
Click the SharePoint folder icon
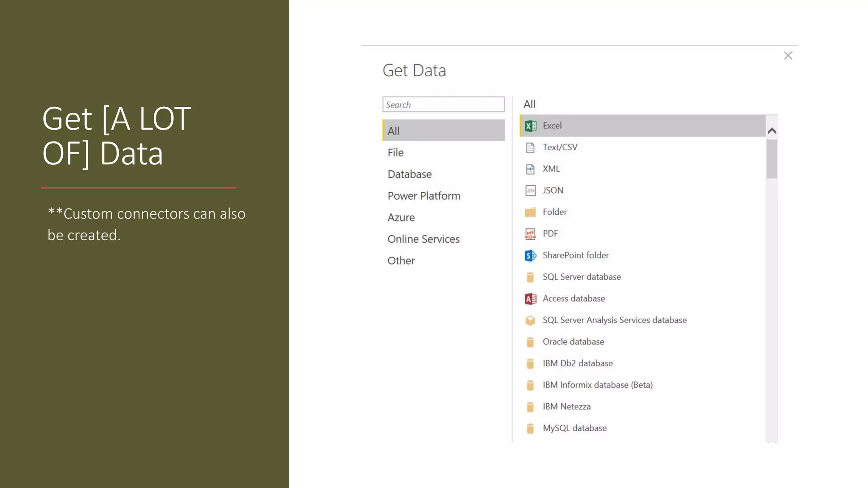coord(530,255)
